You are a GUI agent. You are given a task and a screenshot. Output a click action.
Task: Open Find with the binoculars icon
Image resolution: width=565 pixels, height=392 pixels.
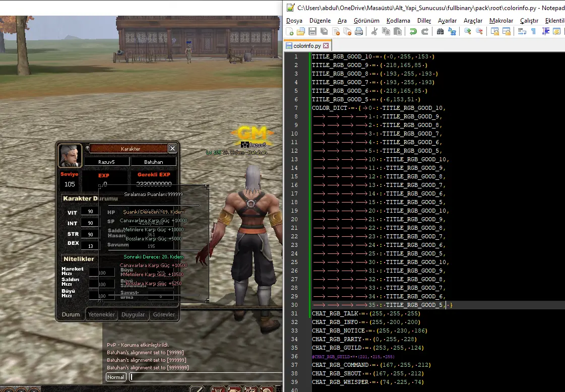440,31
